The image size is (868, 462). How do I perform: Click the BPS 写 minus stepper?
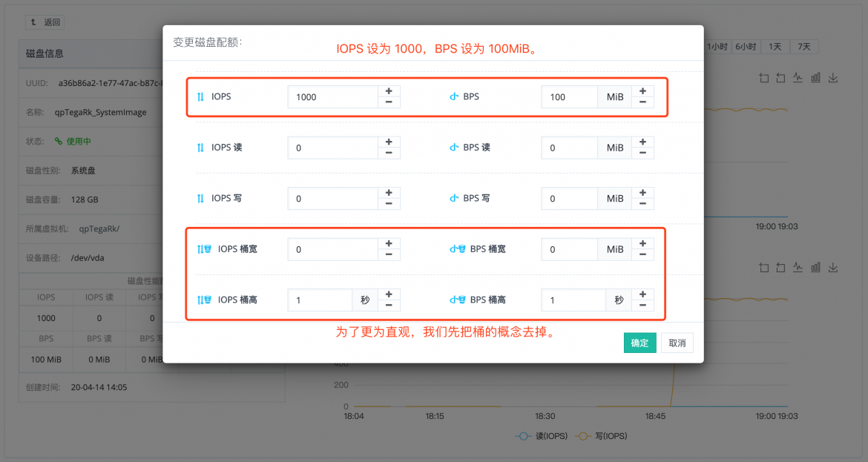tap(642, 204)
